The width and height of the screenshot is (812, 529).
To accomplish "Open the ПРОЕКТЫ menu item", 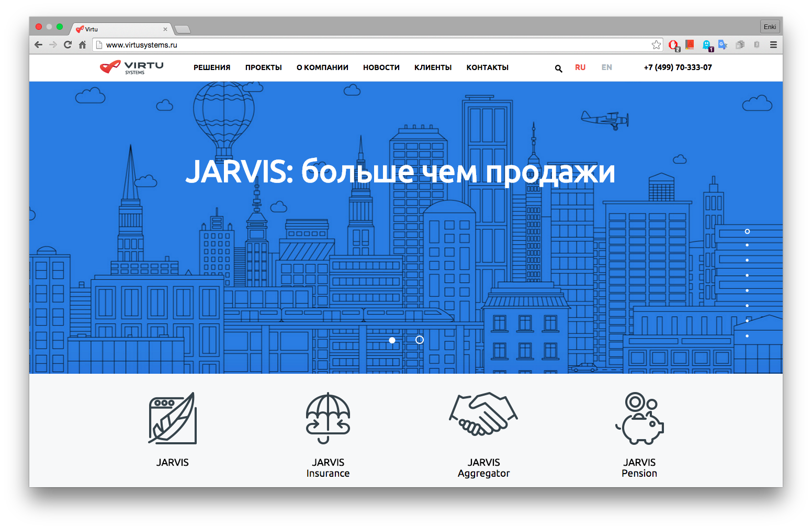I will (264, 67).
